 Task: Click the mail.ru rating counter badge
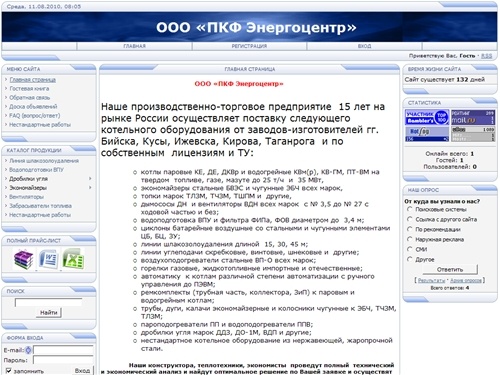473,117
